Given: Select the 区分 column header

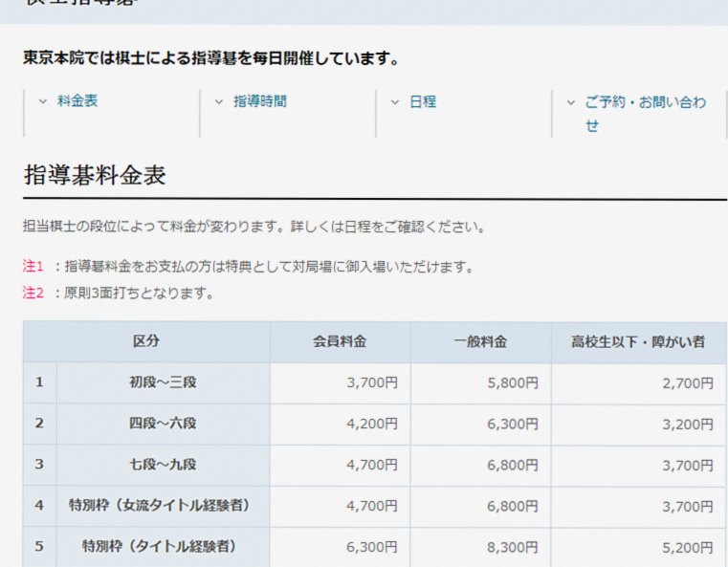Looking at the screenshot, I should 146,341.
